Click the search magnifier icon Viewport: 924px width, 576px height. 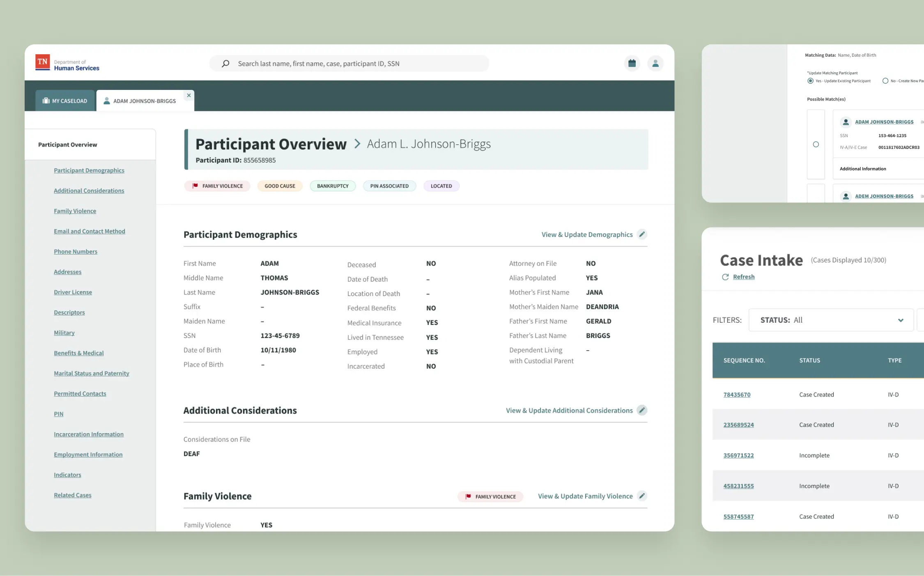225,64
